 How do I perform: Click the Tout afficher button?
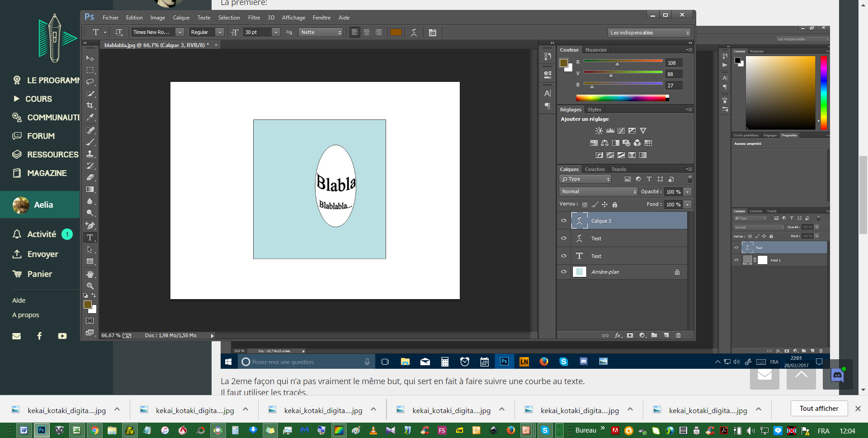click(x=819, y=408)
